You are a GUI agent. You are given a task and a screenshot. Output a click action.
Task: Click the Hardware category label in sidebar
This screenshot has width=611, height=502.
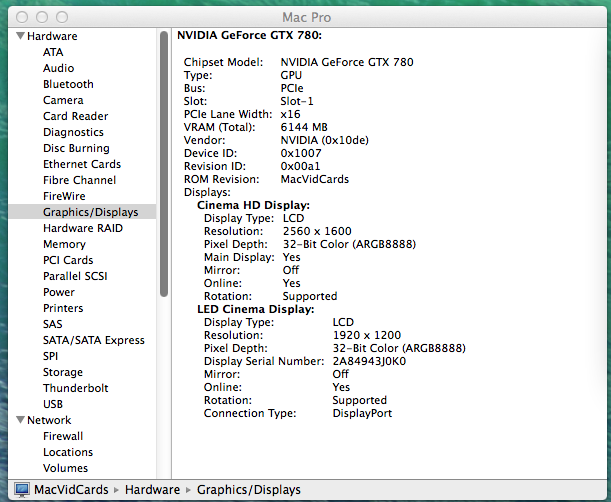[52, 36]
